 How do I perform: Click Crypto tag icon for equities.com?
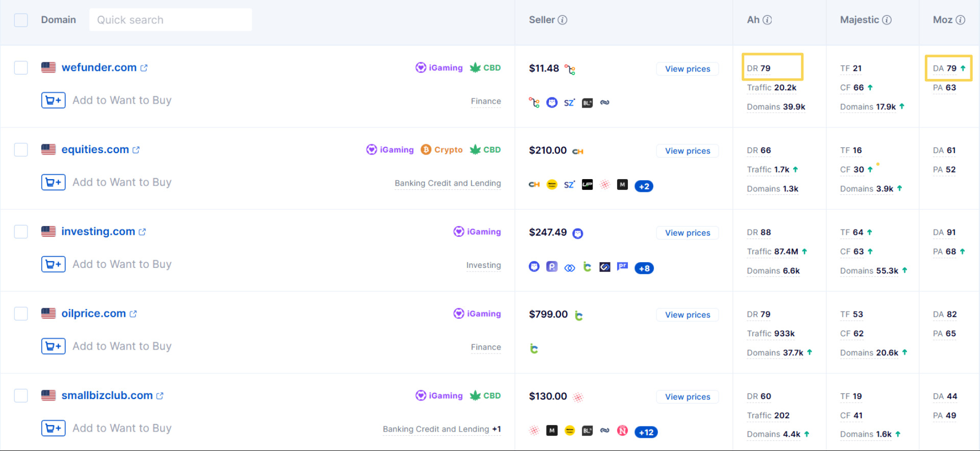tap(426, 149)
